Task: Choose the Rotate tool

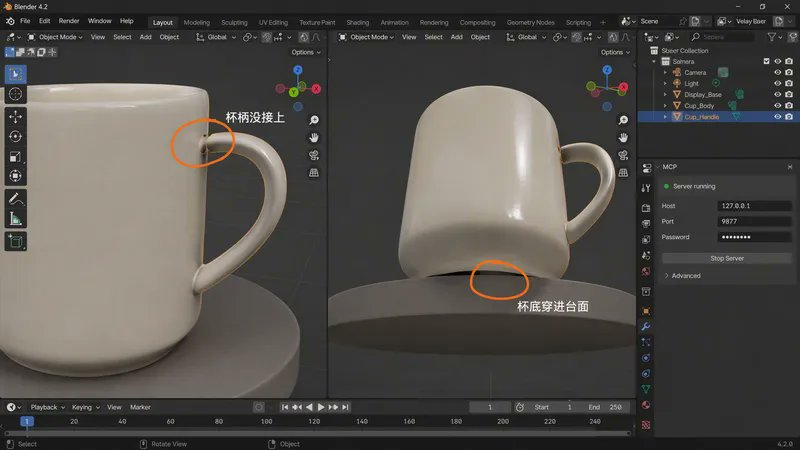Action: tap(15, 136)
